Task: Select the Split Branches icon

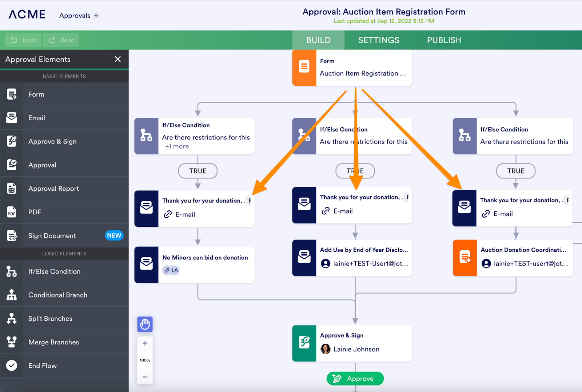Action: tap(12, 319)
